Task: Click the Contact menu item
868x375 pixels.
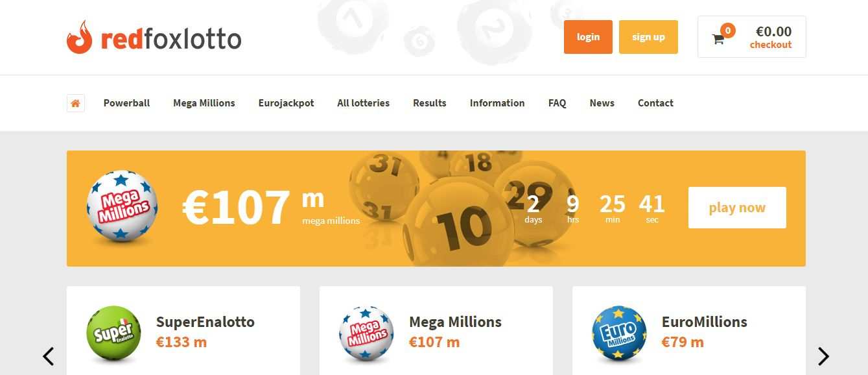Action: click(655, 103)
